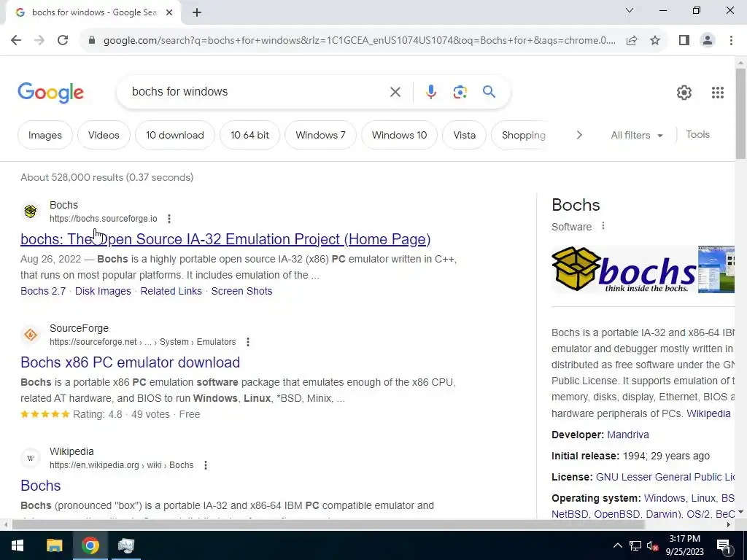The image size is (747, 560).
Task: Open the Google apps grid
Action: tap(718, 93)
